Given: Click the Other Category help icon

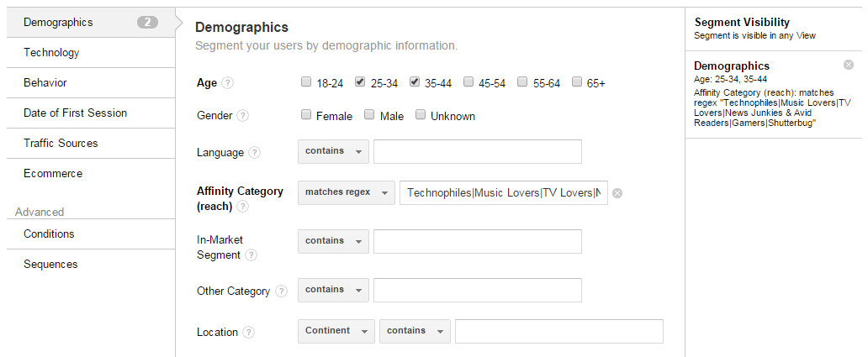Looking at the screenshot, I should pos(281,291).
